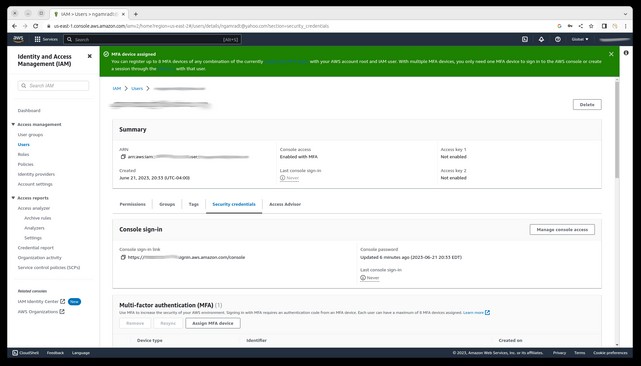Bookmark the page with the star icon
The height and width of the screenshot is (366, 641).
(x=591, y=26)
